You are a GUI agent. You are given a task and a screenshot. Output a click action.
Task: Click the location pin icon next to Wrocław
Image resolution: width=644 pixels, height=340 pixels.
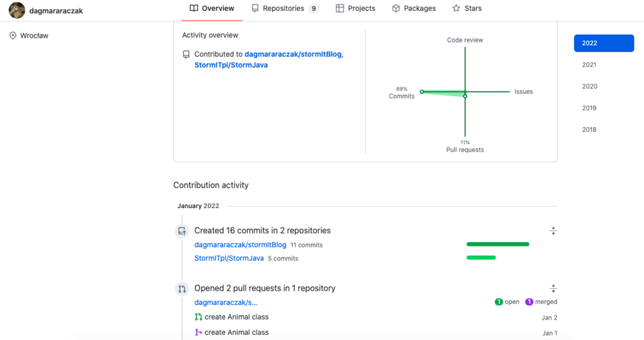12,35
